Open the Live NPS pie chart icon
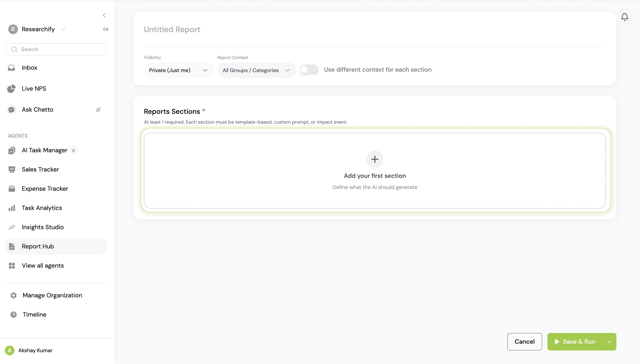This screenshot has width=640, height=364. (x=11, y=89)
